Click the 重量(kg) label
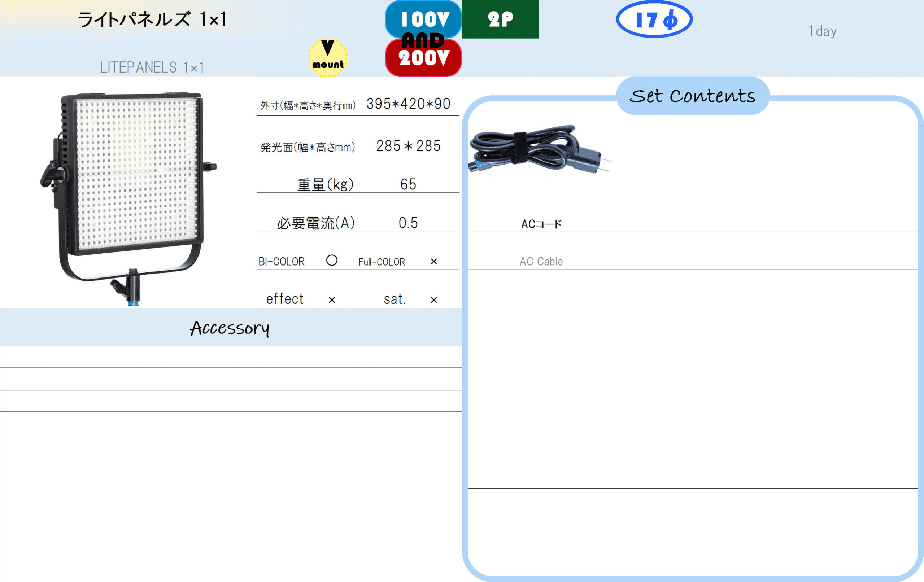Image resolution: width=924 pixels, height=582 pixels. [x=326, y=184]
